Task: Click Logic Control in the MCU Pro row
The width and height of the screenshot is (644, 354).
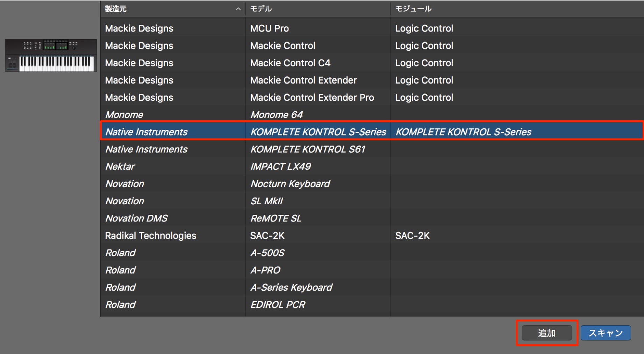Action: tap(424, 28)
